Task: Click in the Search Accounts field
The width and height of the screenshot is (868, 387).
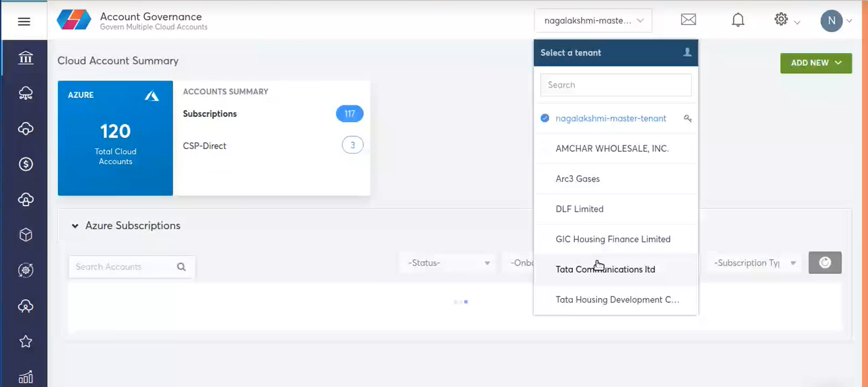Action: pos(132,267)
